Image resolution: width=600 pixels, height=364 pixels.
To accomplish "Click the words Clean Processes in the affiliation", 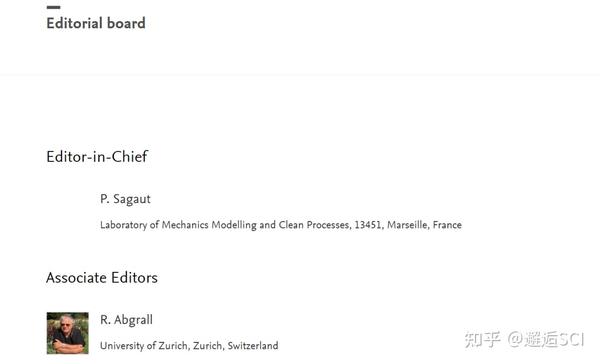I will coord(314,225).
